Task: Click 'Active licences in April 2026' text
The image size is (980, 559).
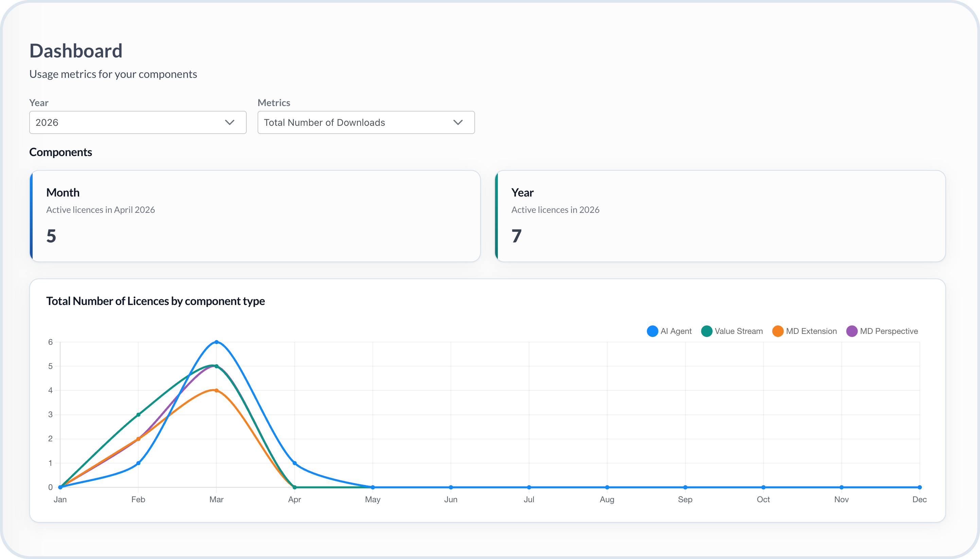Action: [x=101, y=209]
